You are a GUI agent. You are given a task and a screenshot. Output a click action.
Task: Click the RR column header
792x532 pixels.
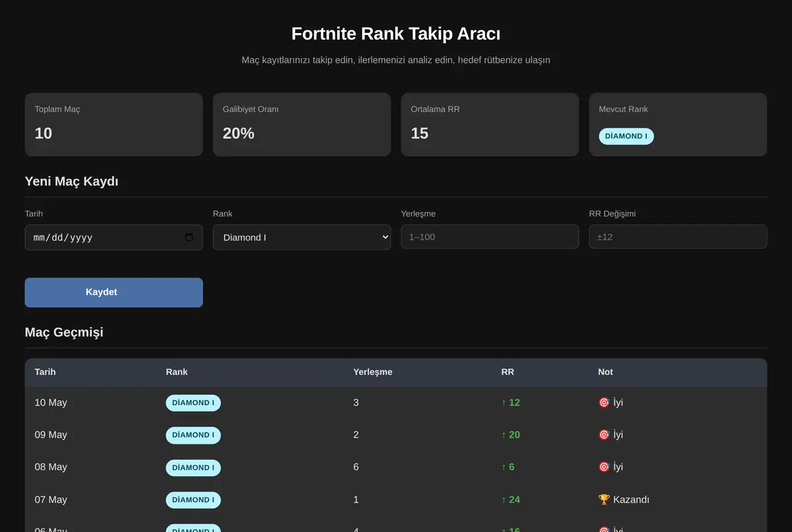click(508, 372)
